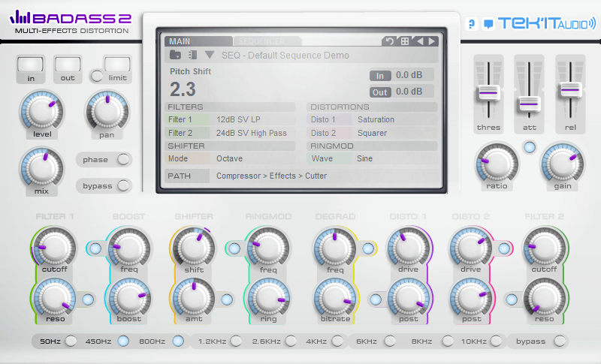Screen dimensions: 601x364
Task: Select the 1.2KHz band switch
Action: click(x=236, y=341)
